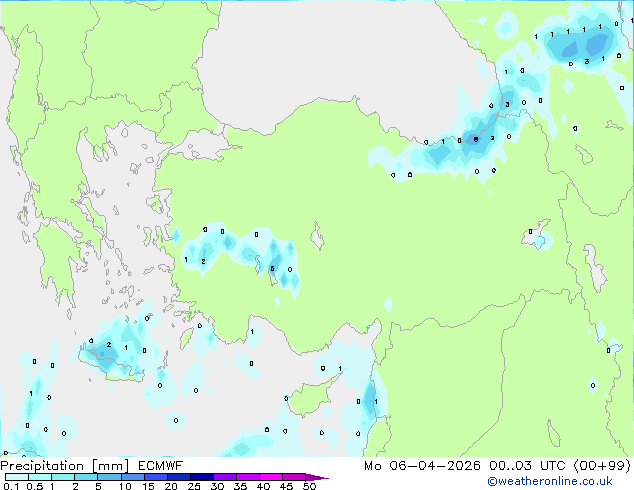Click the 'Precipitation [mm]' title text
Screen dimensions: 634x490
[x=65, y=466]
